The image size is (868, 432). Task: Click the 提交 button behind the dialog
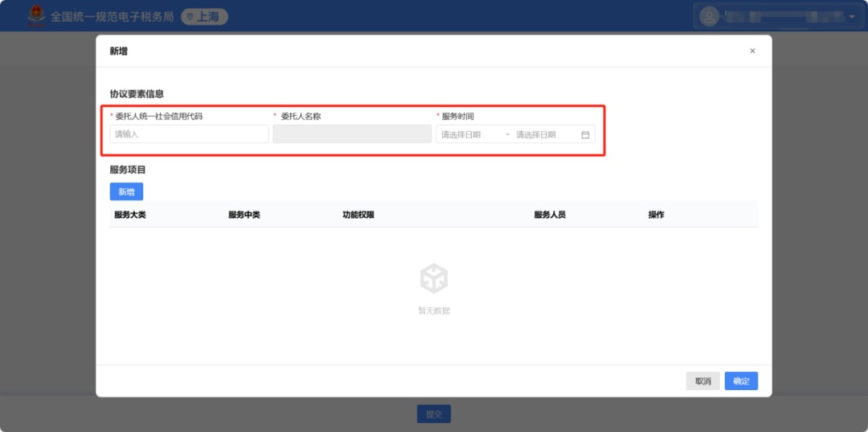tap(434, 413)
